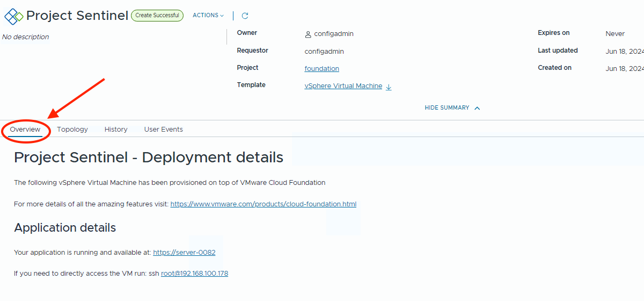Click the download arrow next to vSphere Virtual Machine
Image resolution: width=644 pixels, height=301 pixels.
[389, 87]
